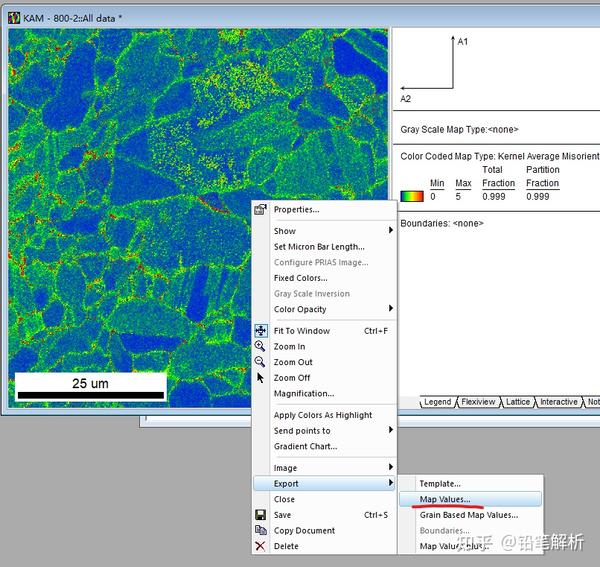The width and height of the screenshot is (600, 567).
Task: Select Grain Based Map Values... option
Action: [468, 515]
